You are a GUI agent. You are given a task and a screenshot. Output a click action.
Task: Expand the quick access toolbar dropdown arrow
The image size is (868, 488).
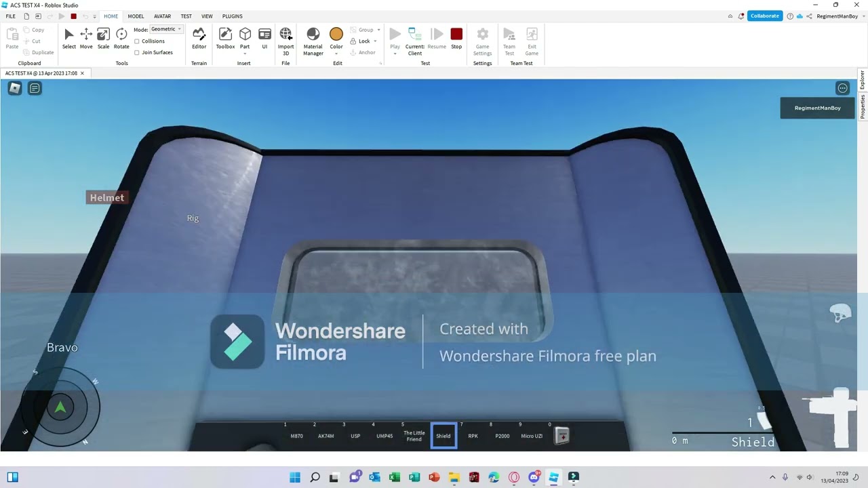[x=94, y=16]
